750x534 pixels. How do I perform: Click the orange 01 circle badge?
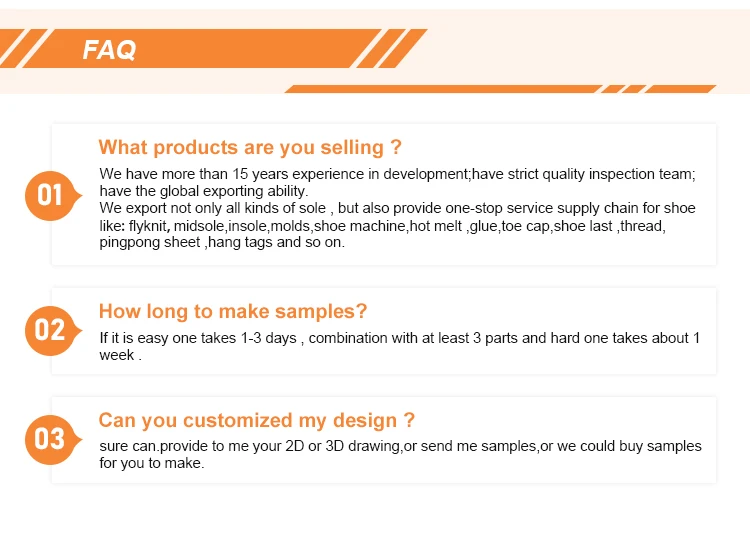click(x=50, y=194)
